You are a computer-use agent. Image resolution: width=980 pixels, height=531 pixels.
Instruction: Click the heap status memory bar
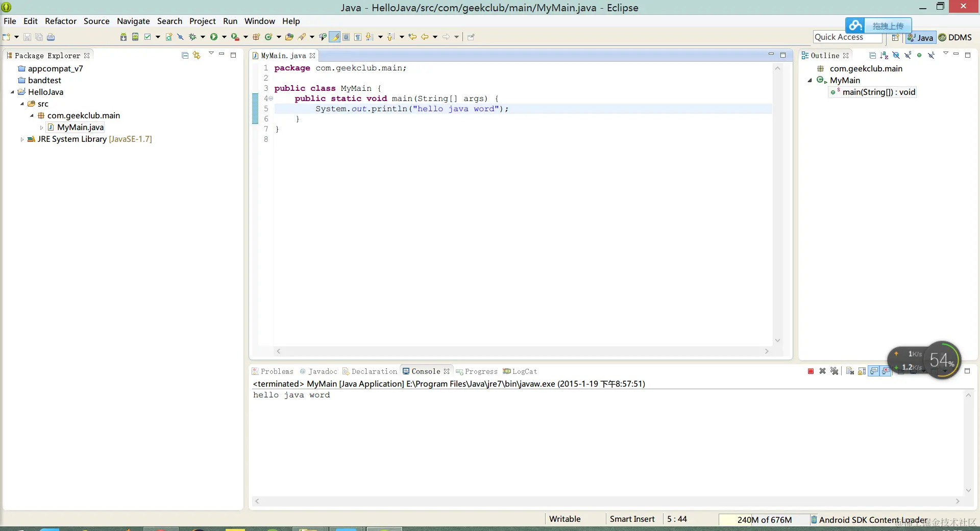pyautogui.click(x=765, y=520)
